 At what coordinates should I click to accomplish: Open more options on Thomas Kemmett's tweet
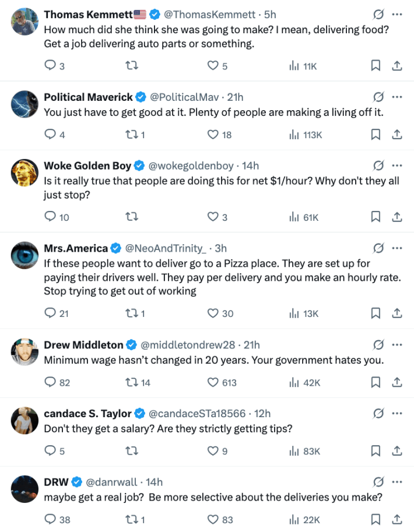397,14
